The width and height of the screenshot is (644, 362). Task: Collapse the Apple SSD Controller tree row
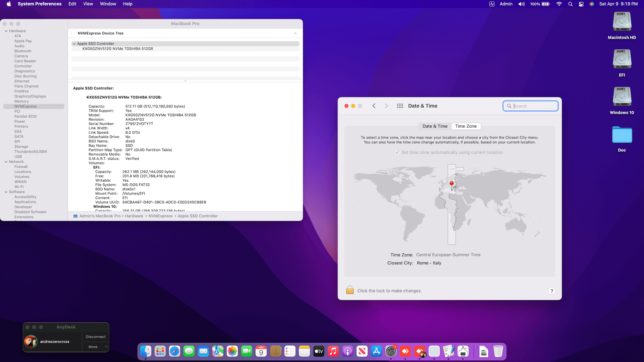pos(74,44)
